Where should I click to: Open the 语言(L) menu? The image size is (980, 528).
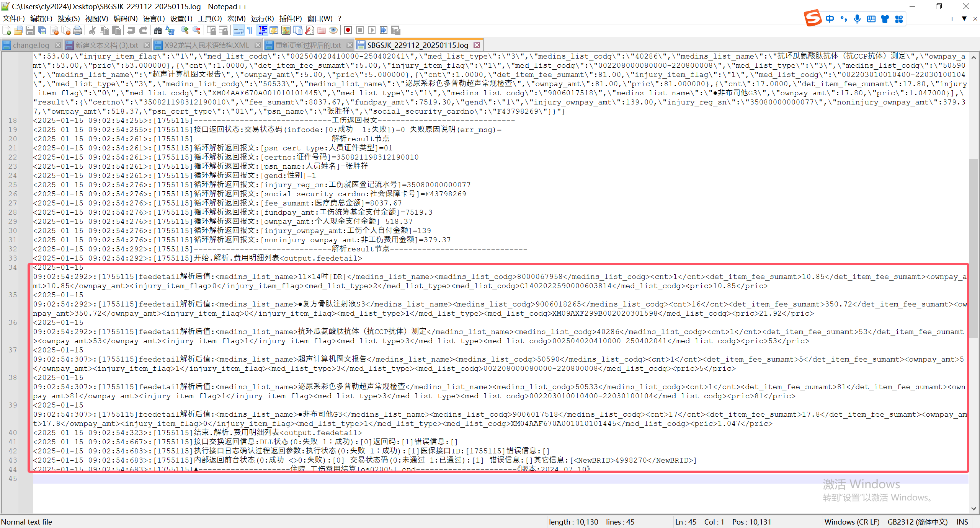pyautogui.click(x=154, y=18)
